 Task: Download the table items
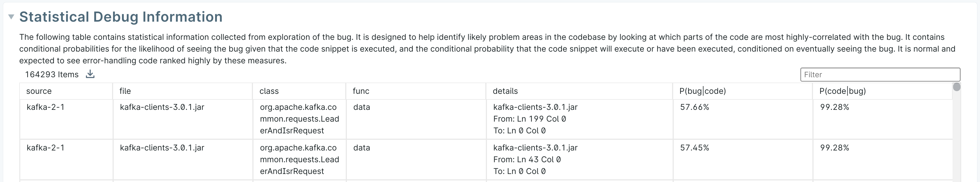pos(90,74)
